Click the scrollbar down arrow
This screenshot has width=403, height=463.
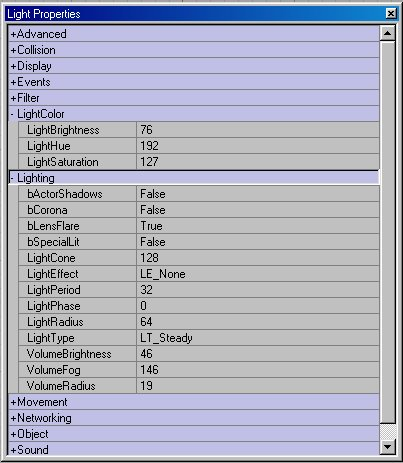[x=387, y=446]
